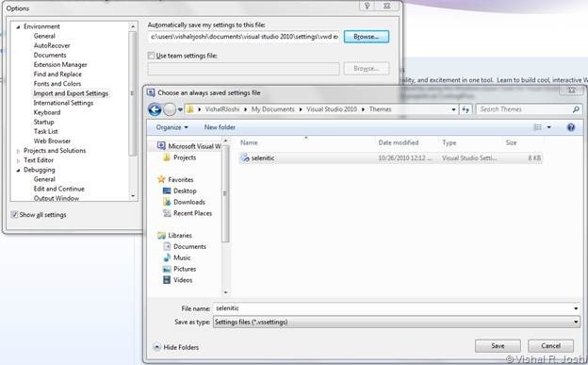The image size is (588, 365).
Task: Open the view options dropdown arrow
Action: (x=549, y=127)
